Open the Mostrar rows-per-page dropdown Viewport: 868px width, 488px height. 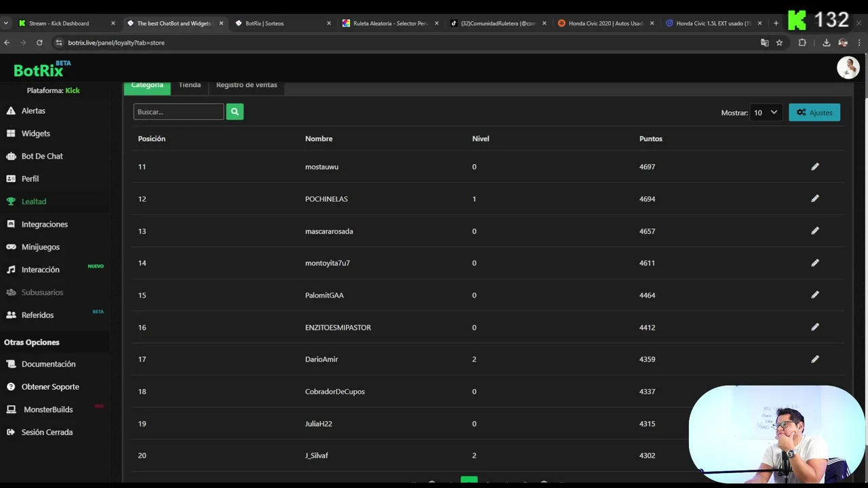[765, 113]
